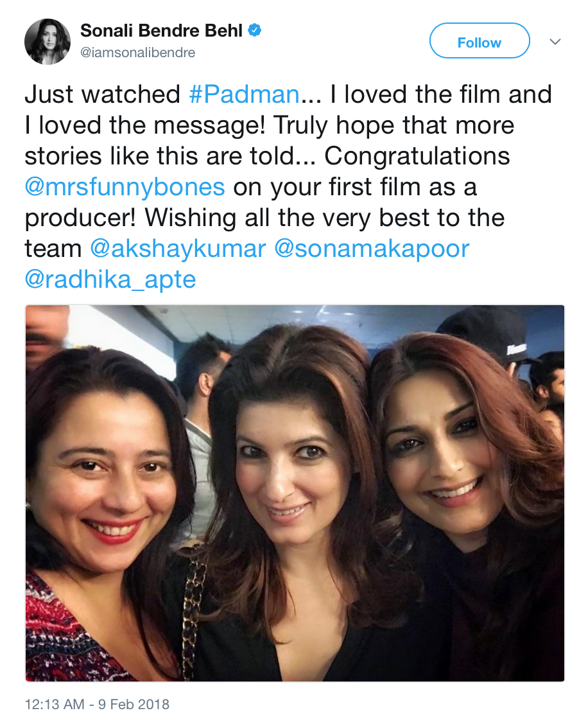Click the text 'producer!' in the tweet
588x722 pixels.
coord(80,218)
